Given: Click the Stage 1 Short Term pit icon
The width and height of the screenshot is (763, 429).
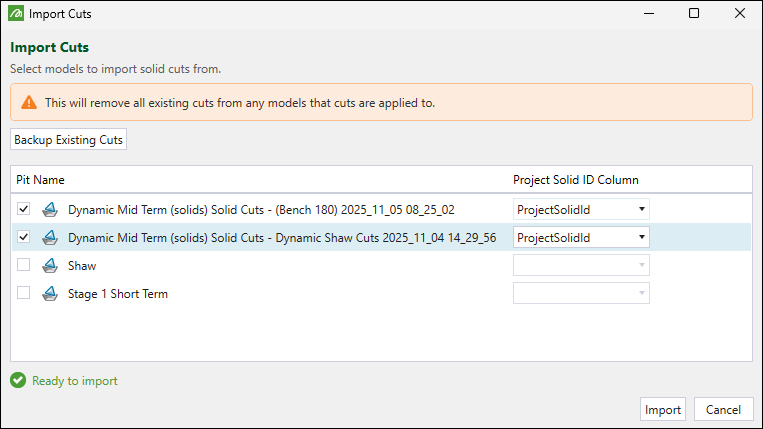Looking at the screenshot, I should (x=50, y=294).
